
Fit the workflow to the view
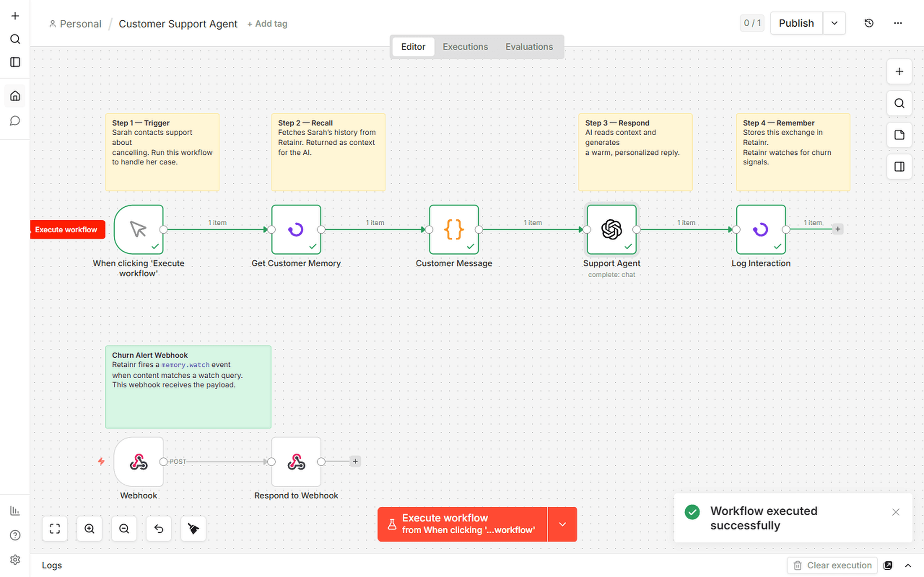coord(55,529)
